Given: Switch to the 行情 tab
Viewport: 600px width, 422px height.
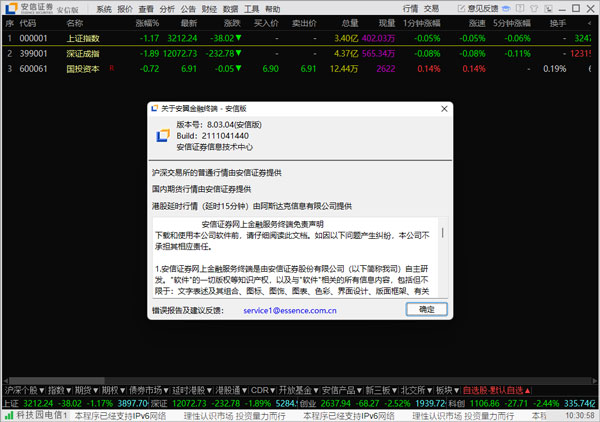Looking at the screenshot, I should click(410, 8).
